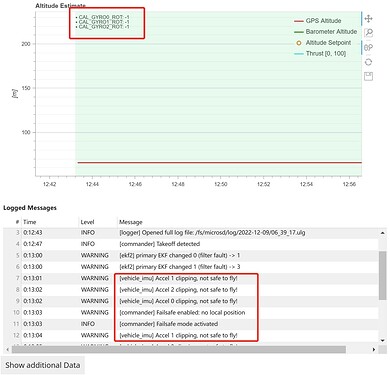
Task: Click the 200 y-axis tick label
Action: pos(26,44)
